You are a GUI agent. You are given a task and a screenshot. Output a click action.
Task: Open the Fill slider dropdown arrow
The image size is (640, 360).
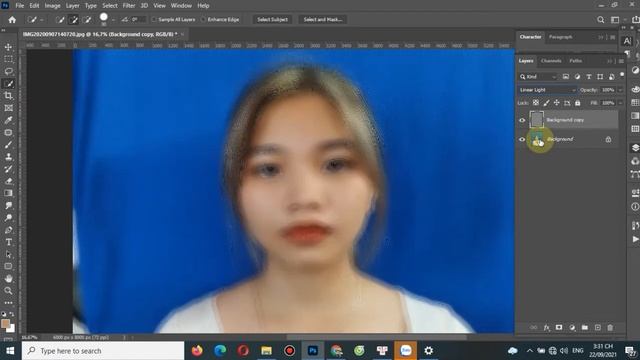pos(620,103)
